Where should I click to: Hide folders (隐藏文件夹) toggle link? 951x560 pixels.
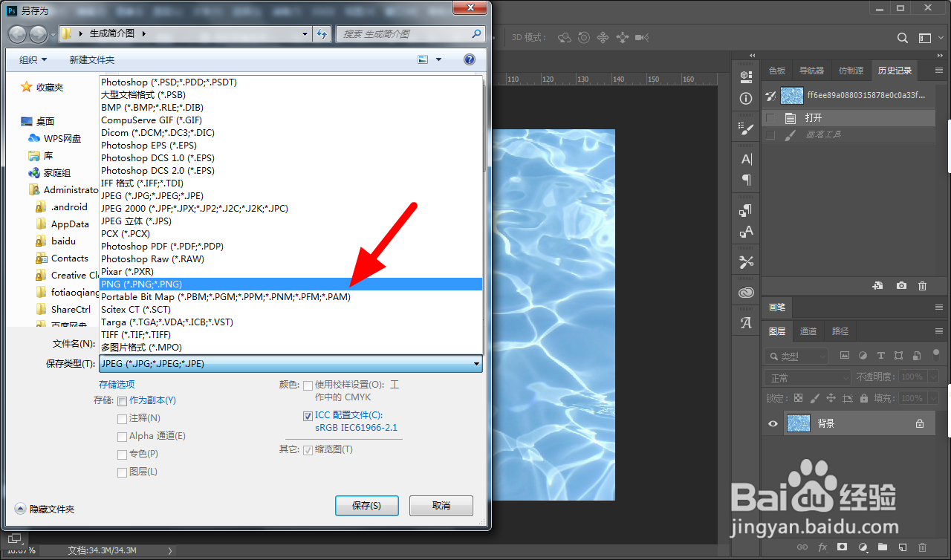[45, 509]
